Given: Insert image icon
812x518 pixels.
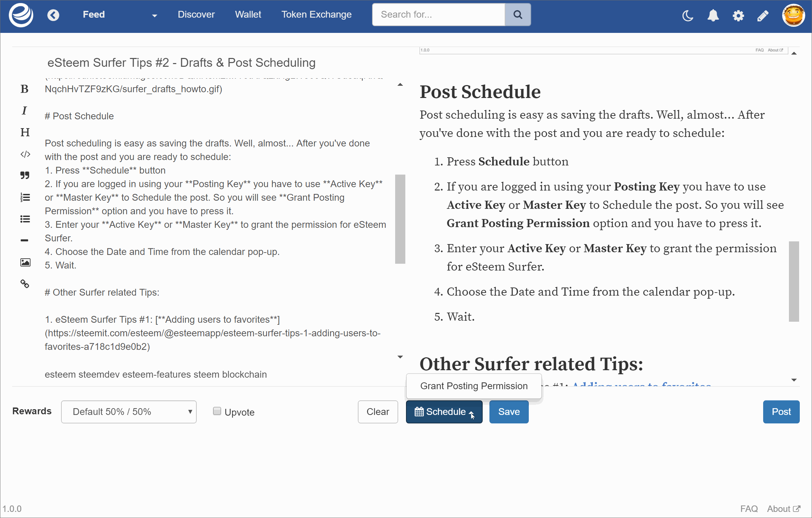Looking at the screenshot, I should tap(25, 262).
